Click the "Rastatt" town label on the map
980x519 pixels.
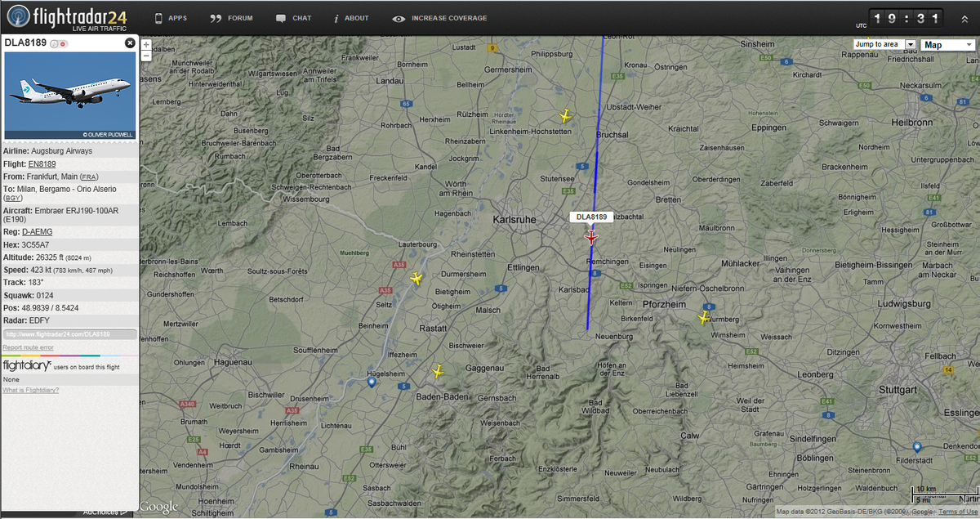tap(432, 328)
